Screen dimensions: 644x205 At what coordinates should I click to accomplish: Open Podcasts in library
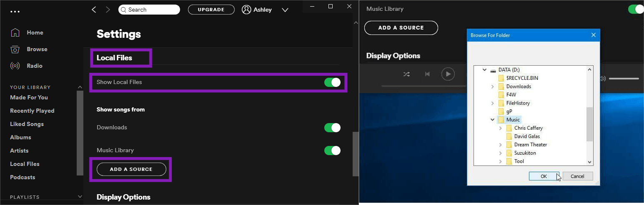(23, 177)
